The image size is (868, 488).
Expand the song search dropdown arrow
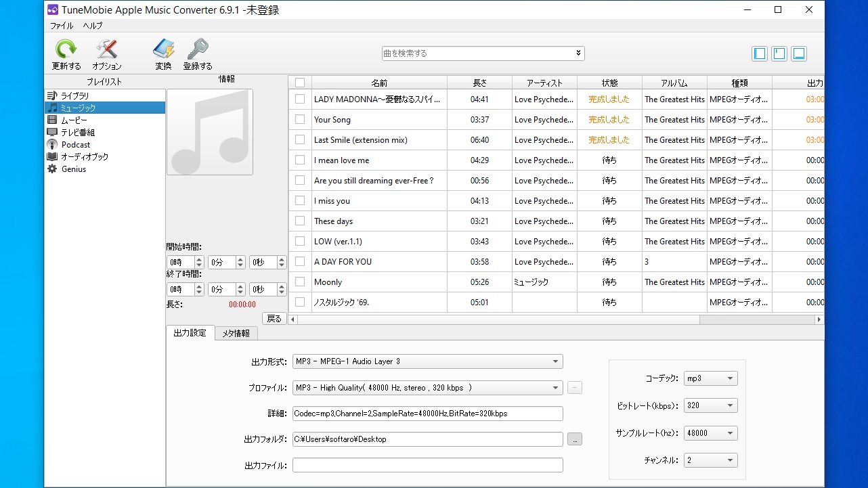pos(578,53)
